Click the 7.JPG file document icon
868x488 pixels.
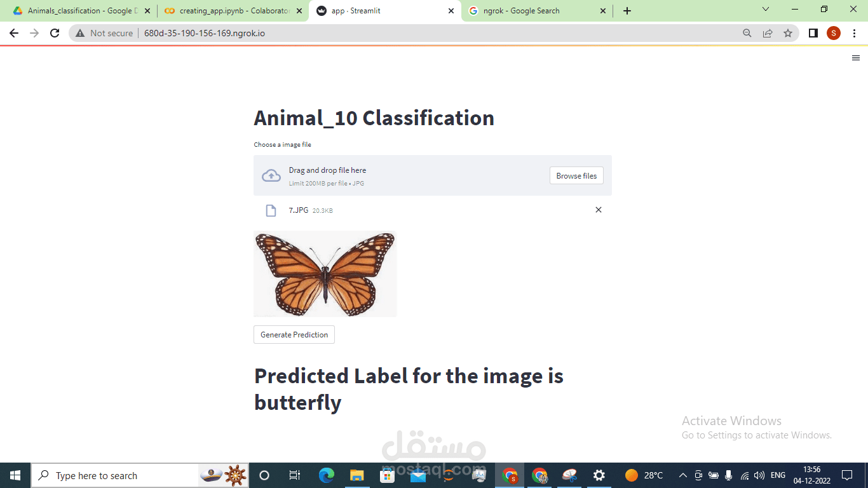coord(271,210)
